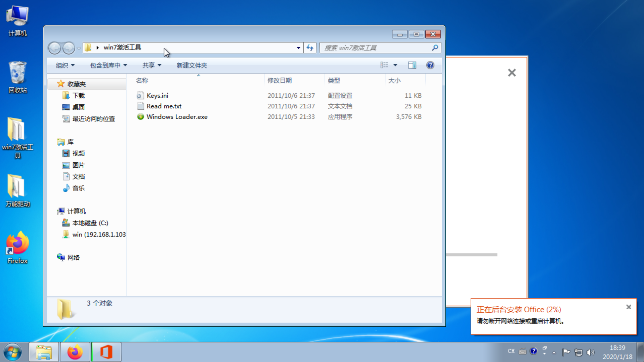Click the folder path arrow before win7激活工具

click(x=97, y=48)
